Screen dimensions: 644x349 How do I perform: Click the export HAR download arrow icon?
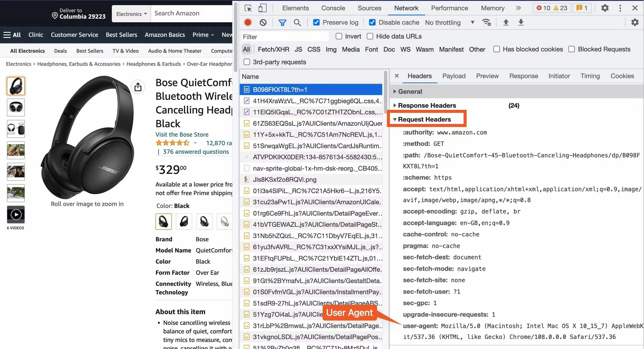pyautogui.click(x=521, y=22)
